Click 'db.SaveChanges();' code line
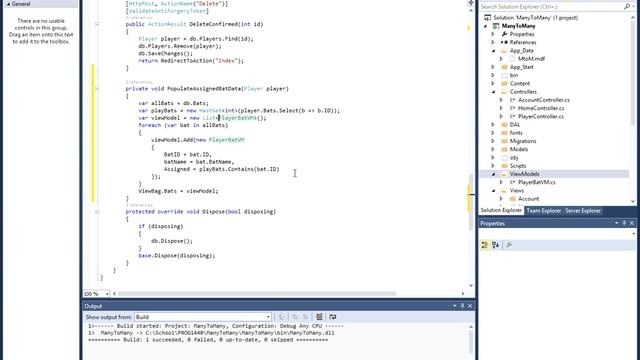This screenshot has width=640, height=360. [x=165, y=53]
